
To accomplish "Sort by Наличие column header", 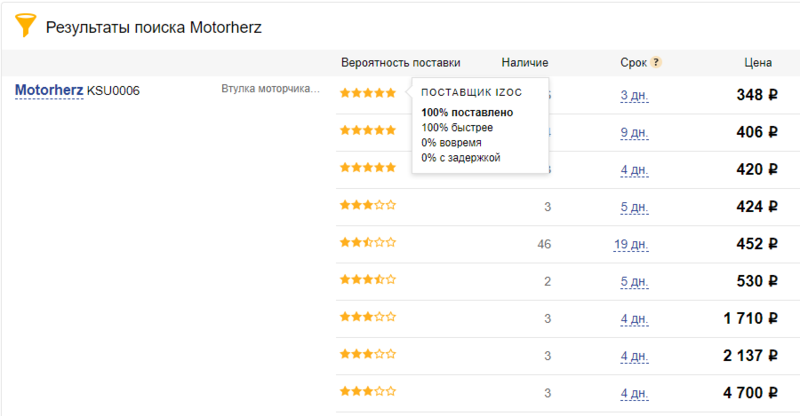I will pyautogui.click(x=525, y=62).
